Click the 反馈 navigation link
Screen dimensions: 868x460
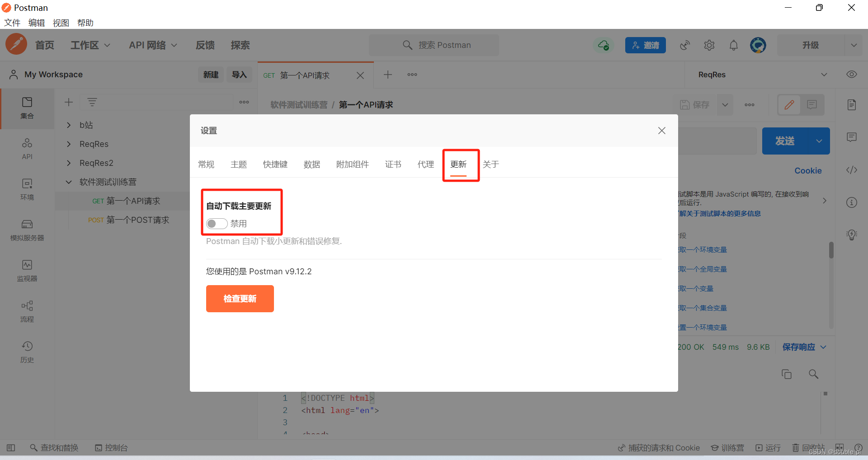tap(205, 45)
